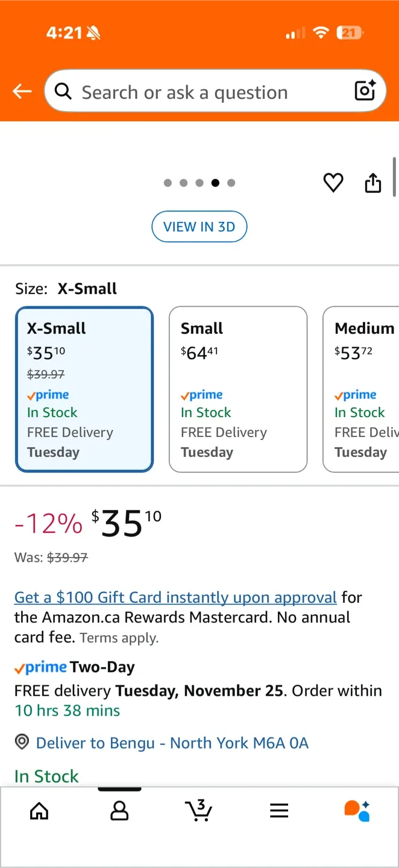Select the X-Small size option
Image resolution: width=399 pixels, height=868 pixels.
pyautogui.click(x=84, y=389)
